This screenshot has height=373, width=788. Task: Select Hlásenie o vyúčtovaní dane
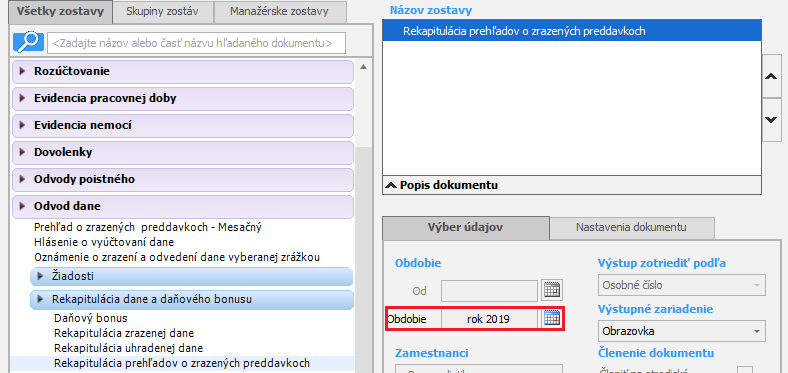tap(104, 242)
